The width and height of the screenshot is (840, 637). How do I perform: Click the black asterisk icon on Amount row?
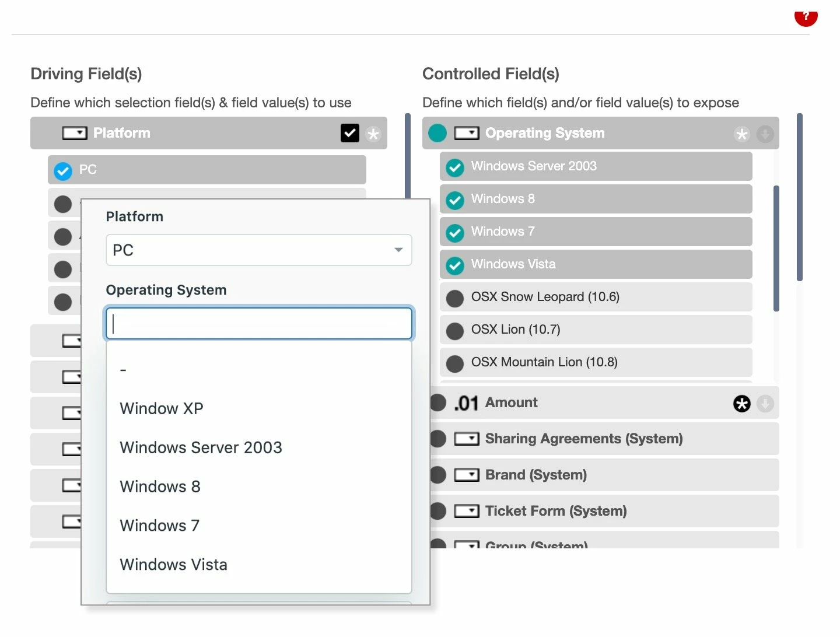742,404
